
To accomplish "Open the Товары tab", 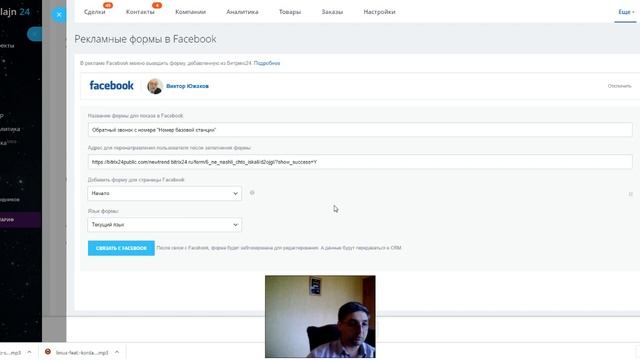I will pyautogui.click(x=290, y=12).
